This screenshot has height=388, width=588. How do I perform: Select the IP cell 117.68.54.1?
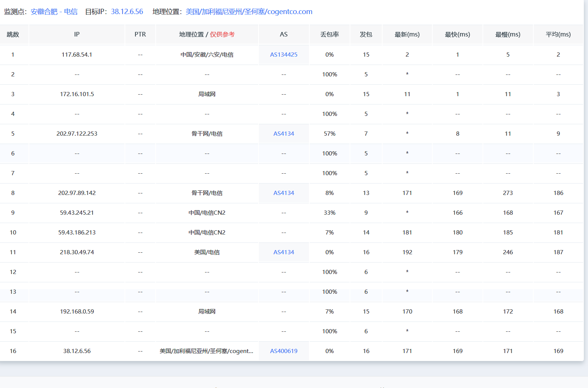[77, 55]
